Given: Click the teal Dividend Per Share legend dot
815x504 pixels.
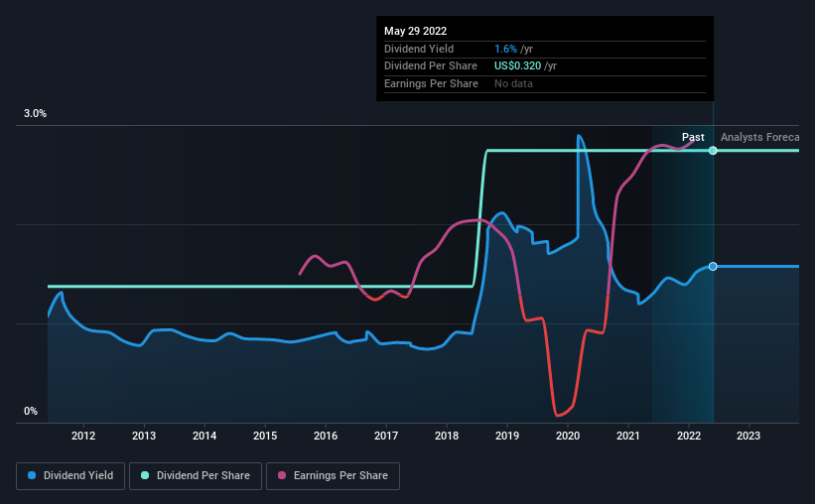Looking at the screenshot, I should click(145, 475).
